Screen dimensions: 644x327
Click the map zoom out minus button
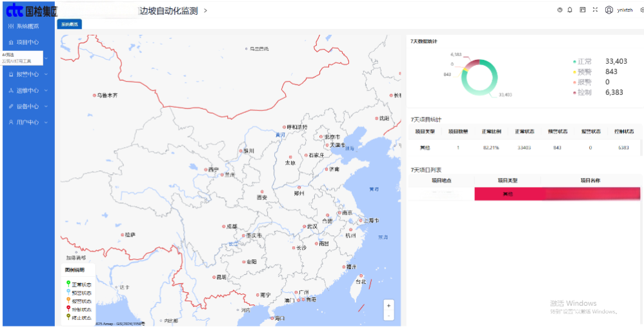click(388, 316)
